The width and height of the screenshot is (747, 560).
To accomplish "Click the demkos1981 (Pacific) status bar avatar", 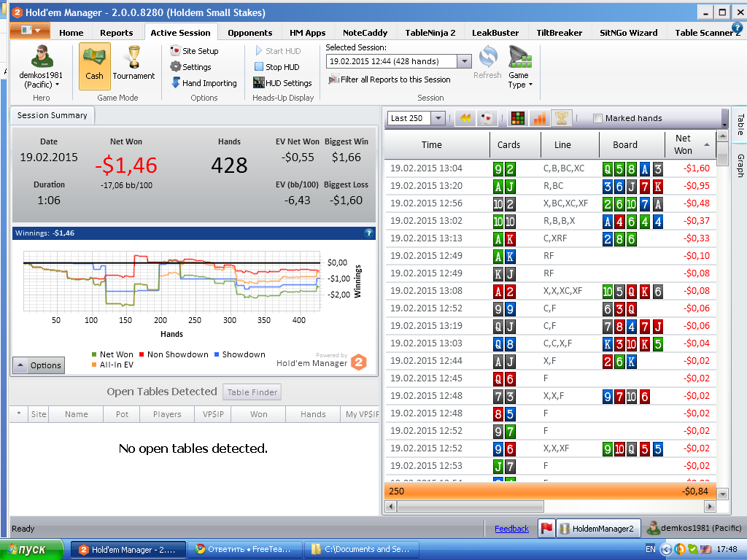I will click(x=653, y=528).
